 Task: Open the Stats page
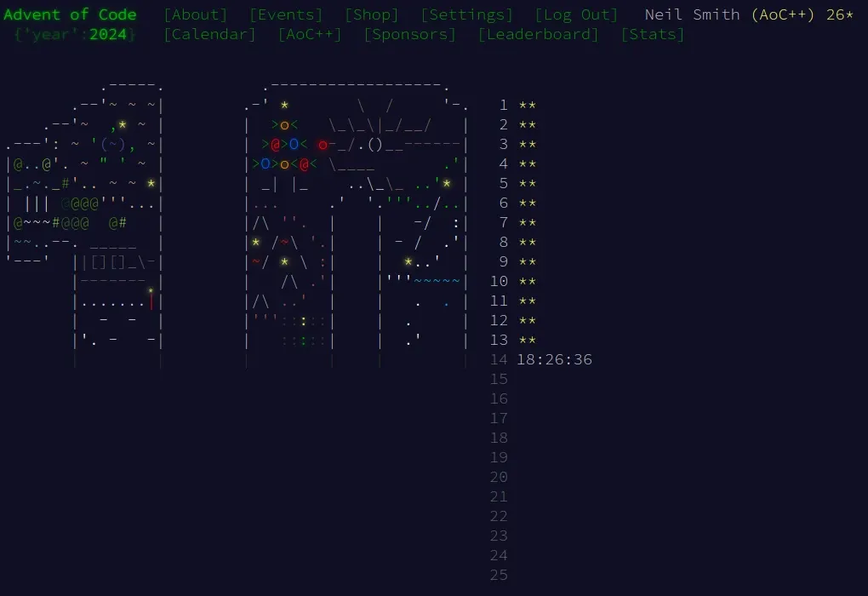pos(652,34)
